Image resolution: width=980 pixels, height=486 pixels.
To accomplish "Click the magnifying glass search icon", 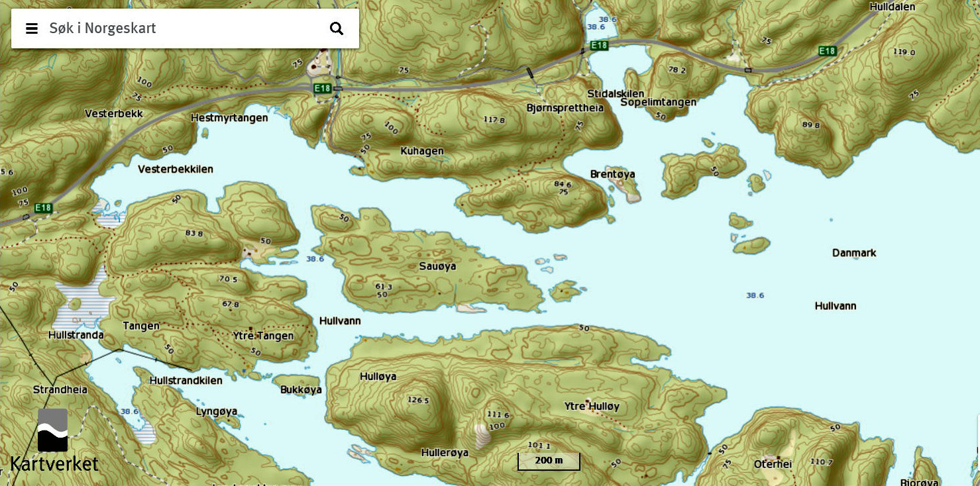I will point(337,28).
